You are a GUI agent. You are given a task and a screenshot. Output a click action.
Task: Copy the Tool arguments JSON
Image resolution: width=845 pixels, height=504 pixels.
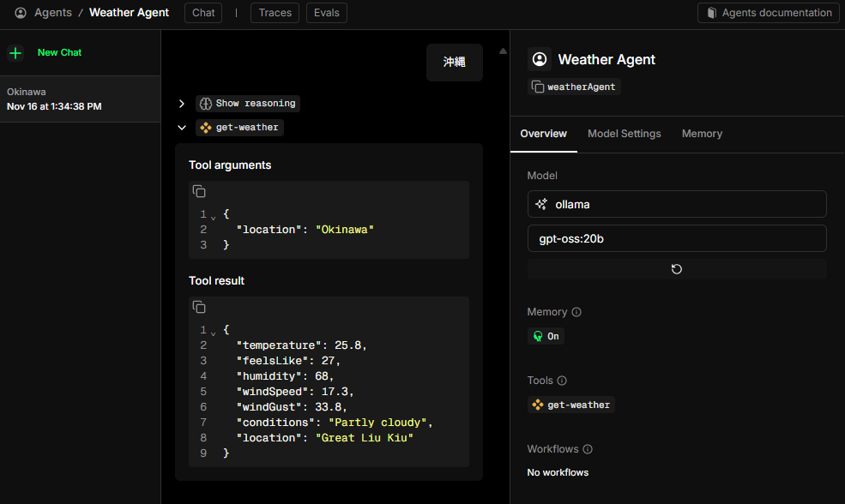pyautogui.click(x=199, y=191)
